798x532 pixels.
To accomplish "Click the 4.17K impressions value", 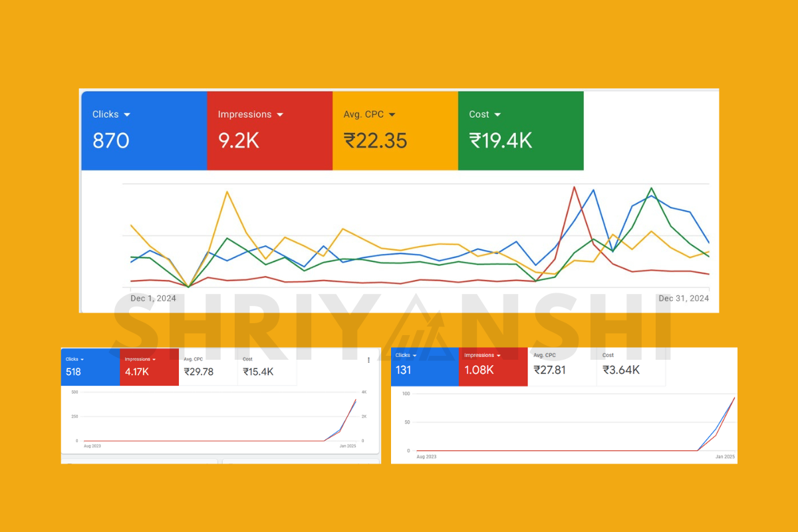I will pos(137,372).
